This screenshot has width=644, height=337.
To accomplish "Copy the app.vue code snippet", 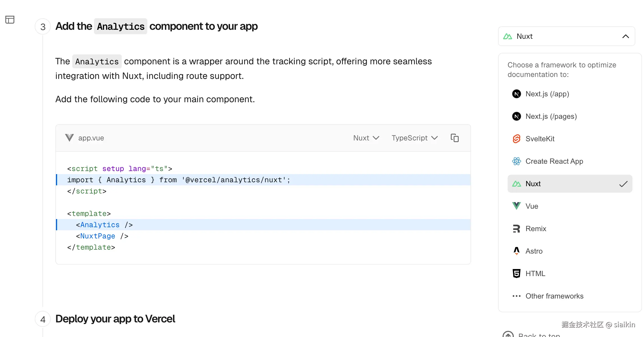I will click(454, 138).
